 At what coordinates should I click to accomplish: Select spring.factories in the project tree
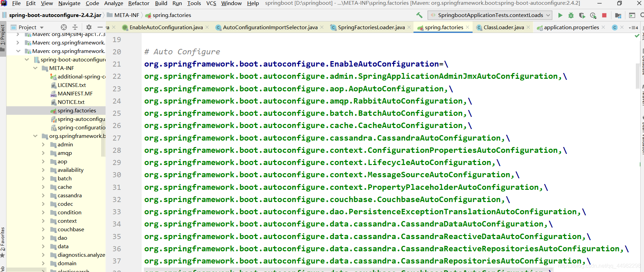pos(77,111)
